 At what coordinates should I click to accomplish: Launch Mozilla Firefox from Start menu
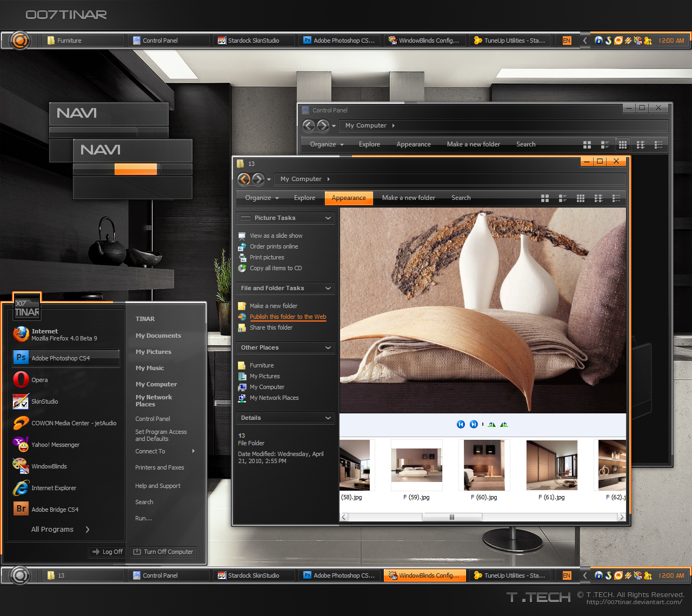coord(65,334)
